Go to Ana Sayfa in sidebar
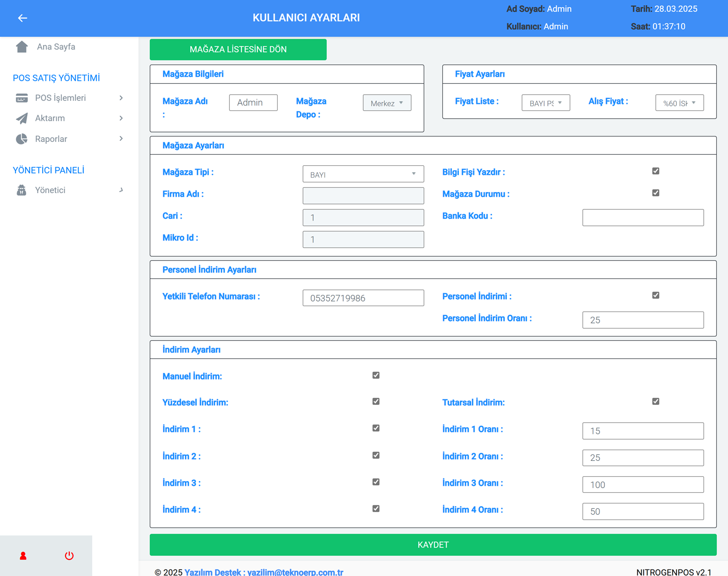The height and width of the screenshot is (576, 728). tap(56, 47)
